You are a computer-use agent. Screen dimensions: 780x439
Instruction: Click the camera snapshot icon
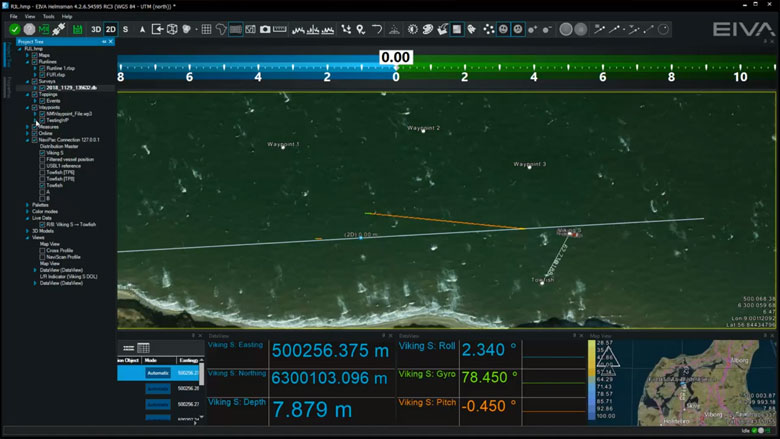click(x=265, y=29)
